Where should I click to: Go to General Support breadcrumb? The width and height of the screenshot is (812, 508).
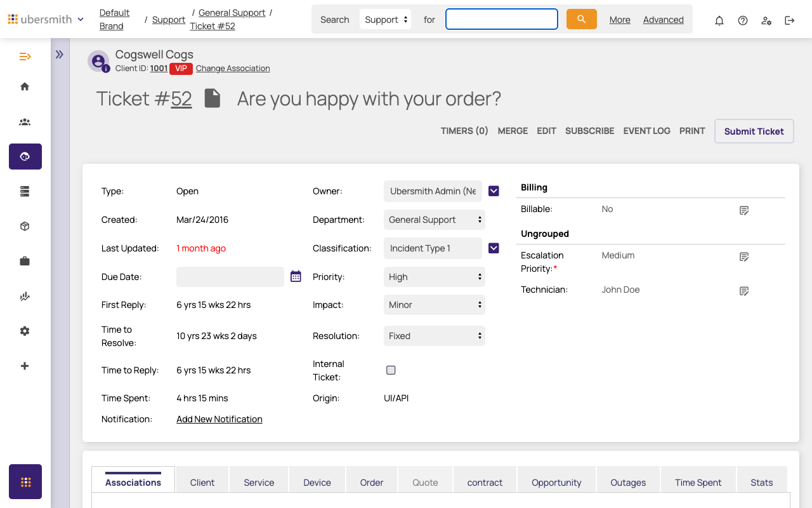pyautogui.click(x=232, y=13)
